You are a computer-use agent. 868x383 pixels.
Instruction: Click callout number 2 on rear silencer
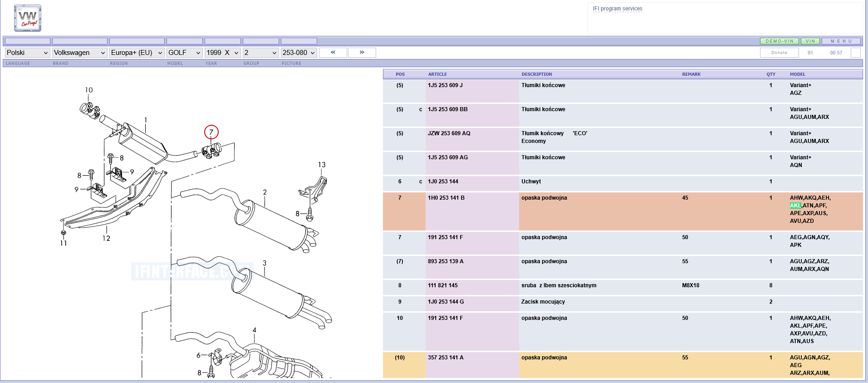tap(265, 192)
